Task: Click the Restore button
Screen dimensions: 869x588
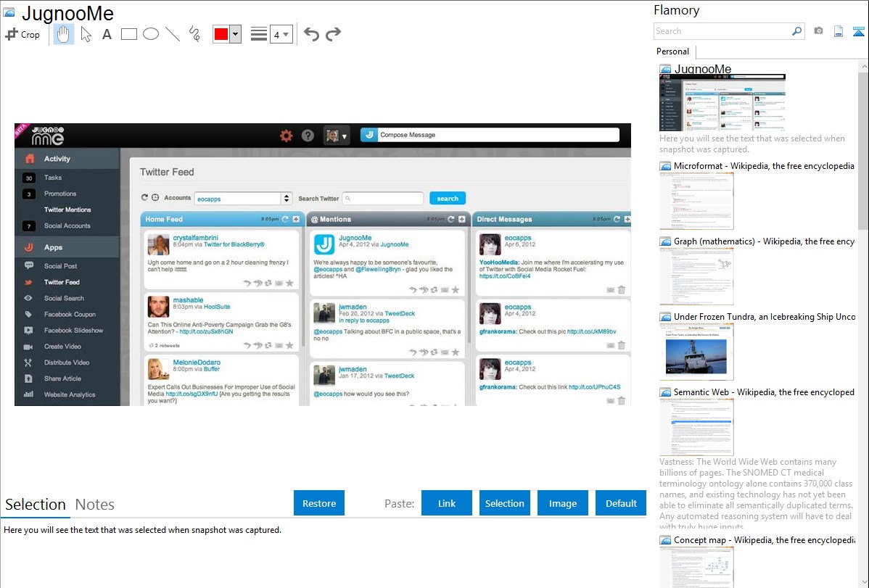Action: pyautogui.click(x=319, y=503)
